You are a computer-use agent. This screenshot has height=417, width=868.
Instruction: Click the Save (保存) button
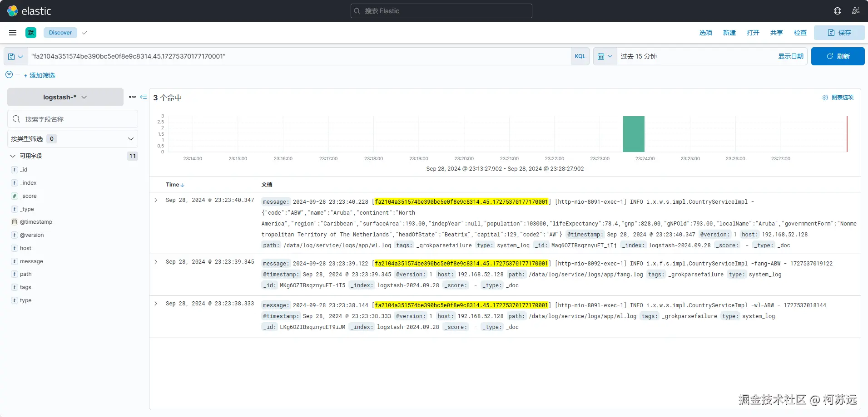pyautogui.click(x=839, y=33)
